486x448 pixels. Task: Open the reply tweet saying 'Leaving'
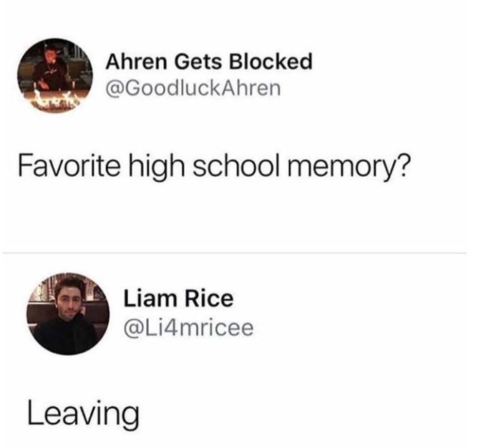click(x=83, y=414)
